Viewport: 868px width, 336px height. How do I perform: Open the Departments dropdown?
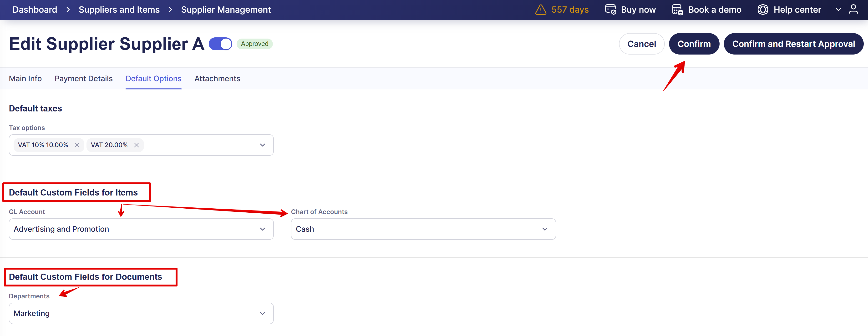[141, 313]
